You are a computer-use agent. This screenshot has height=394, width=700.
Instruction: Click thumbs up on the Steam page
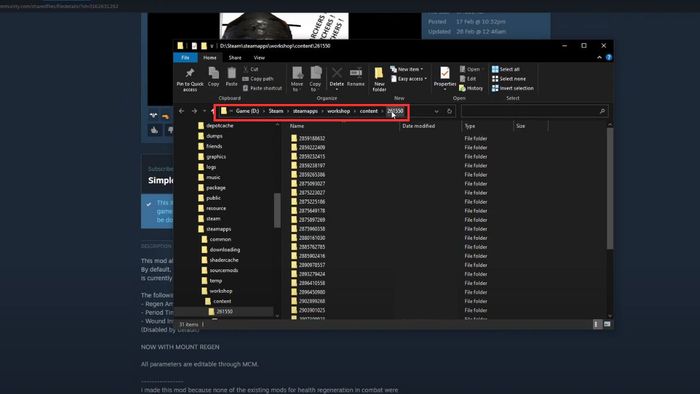click(x=154, y=130)
